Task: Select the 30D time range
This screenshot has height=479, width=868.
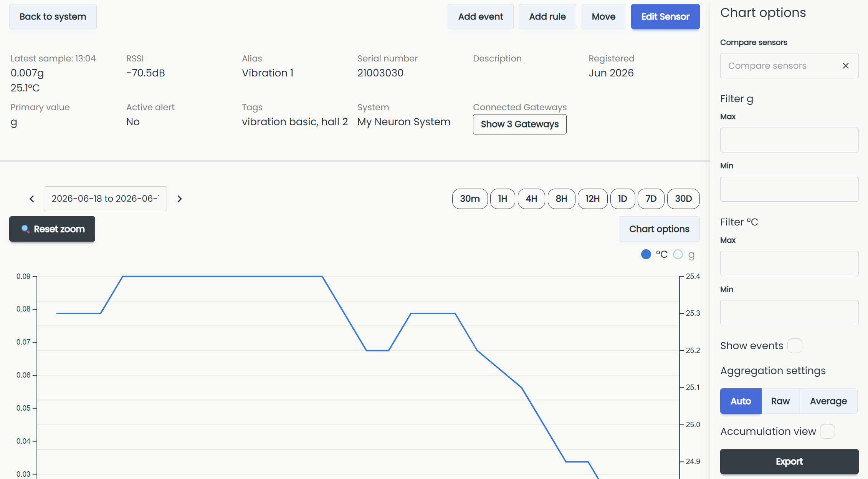Action: [x=683, y=199]
